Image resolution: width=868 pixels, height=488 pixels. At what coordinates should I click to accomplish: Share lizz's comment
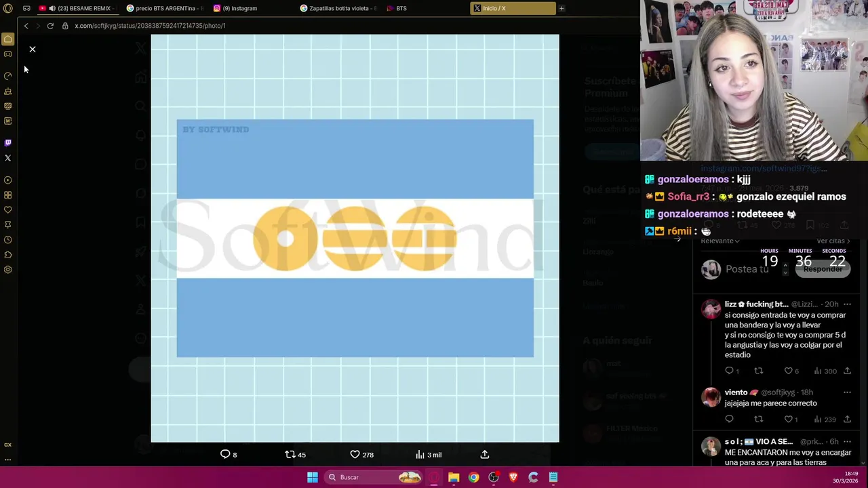pos(847,371)
